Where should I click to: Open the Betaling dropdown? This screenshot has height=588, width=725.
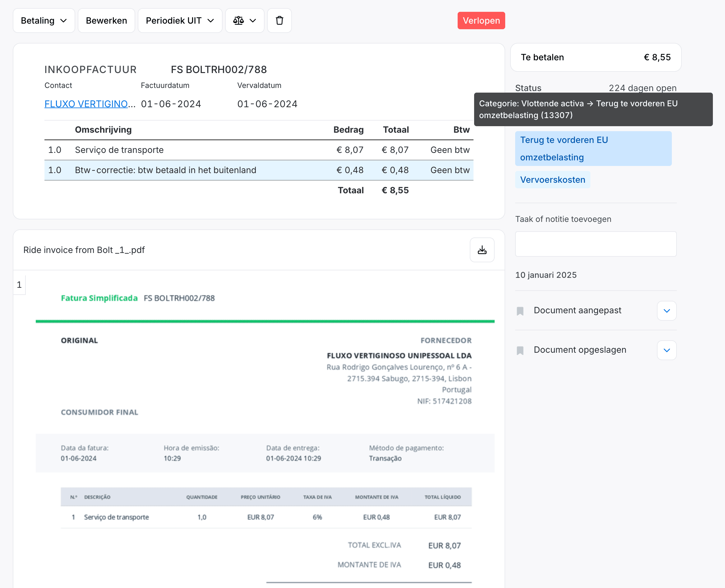pos(44,21)
